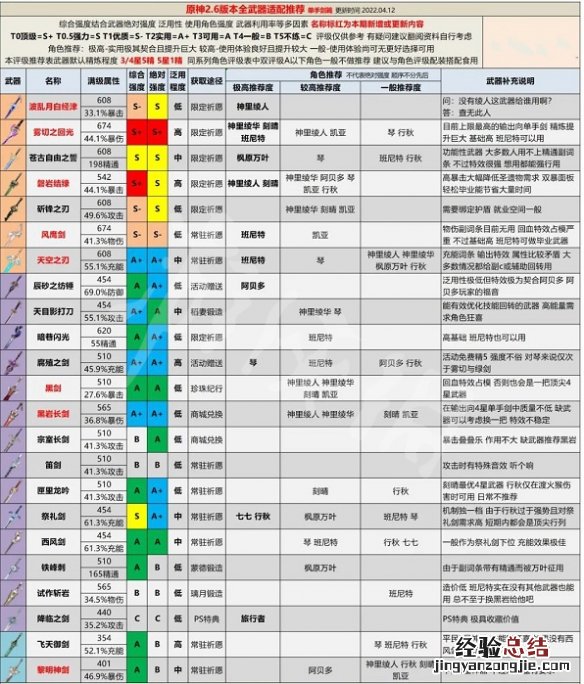Click the weapon name 辰砂之纺锤

(x=53, y=286)
